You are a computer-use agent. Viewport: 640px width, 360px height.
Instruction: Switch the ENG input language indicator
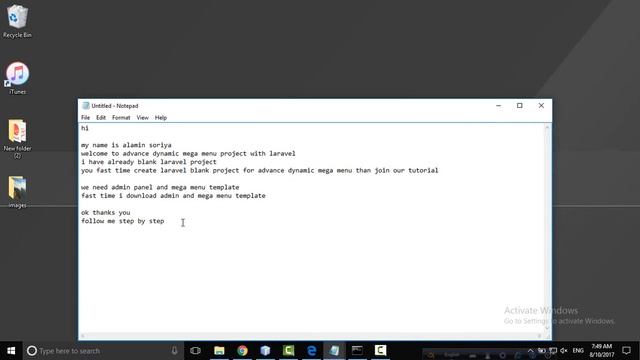tap(578, 351)
